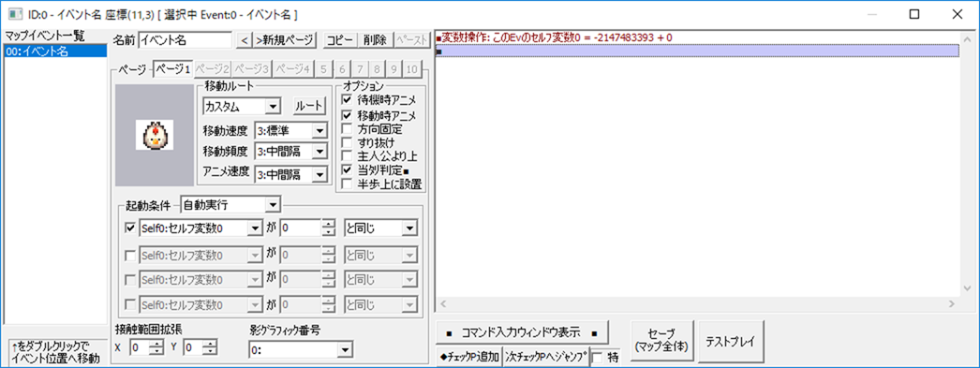Screen dimensions: 980x368
Task: Open the first Self0:セルフ変数0 dropdown
Action: pos(200,228)
